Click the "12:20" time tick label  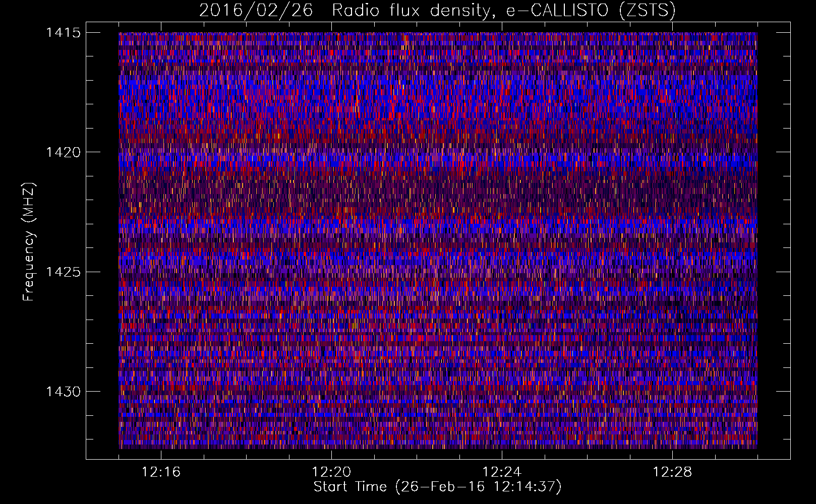(x=331, y=472)
